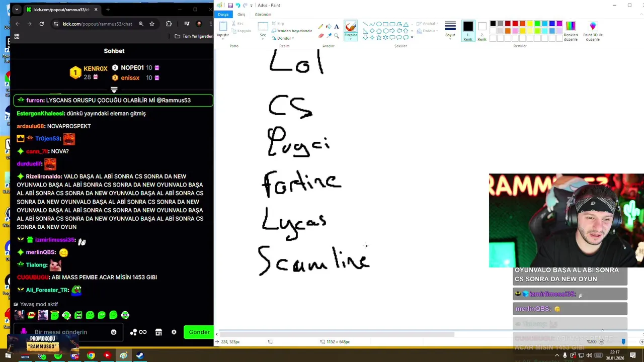Open the shop icon next to chat settings
The image size is (644, 362).
click(158, 332)
